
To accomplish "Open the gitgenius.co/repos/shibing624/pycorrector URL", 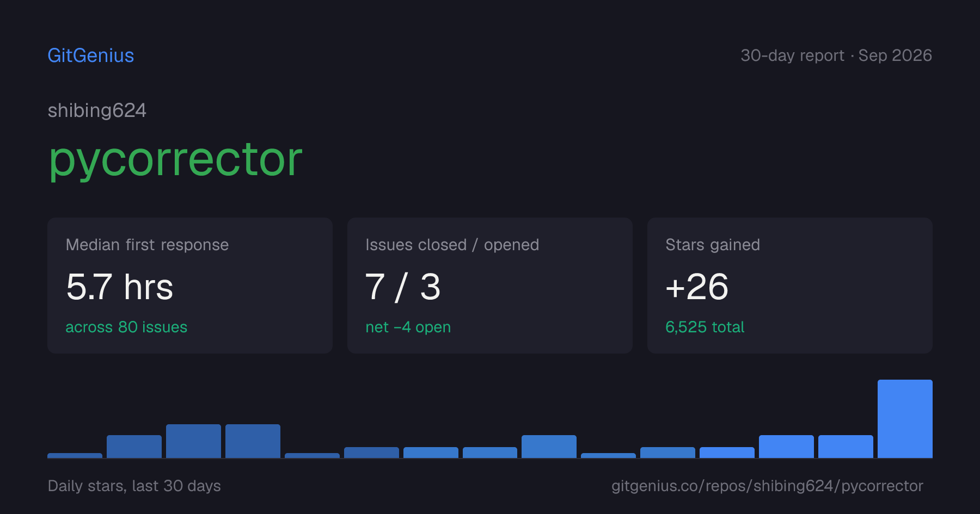I will 767,486.
